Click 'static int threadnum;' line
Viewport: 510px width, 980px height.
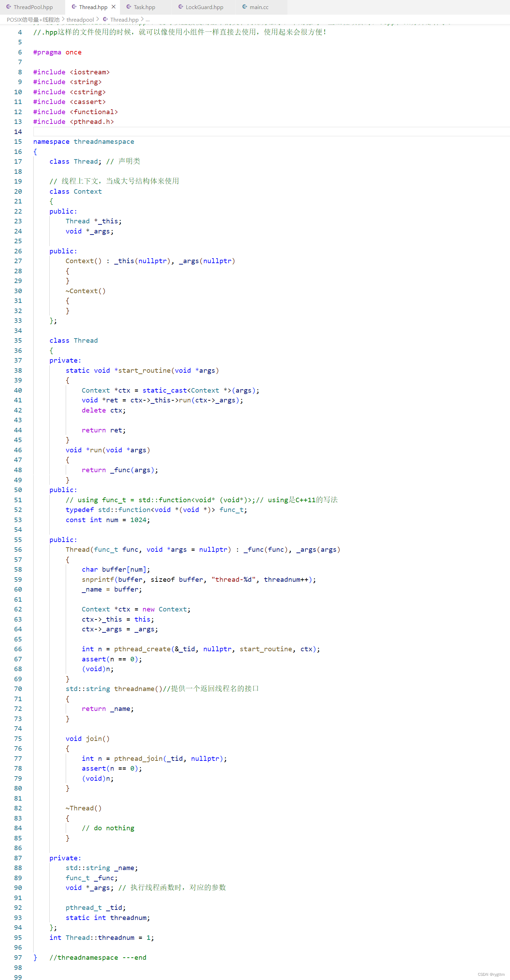(107, 918)
